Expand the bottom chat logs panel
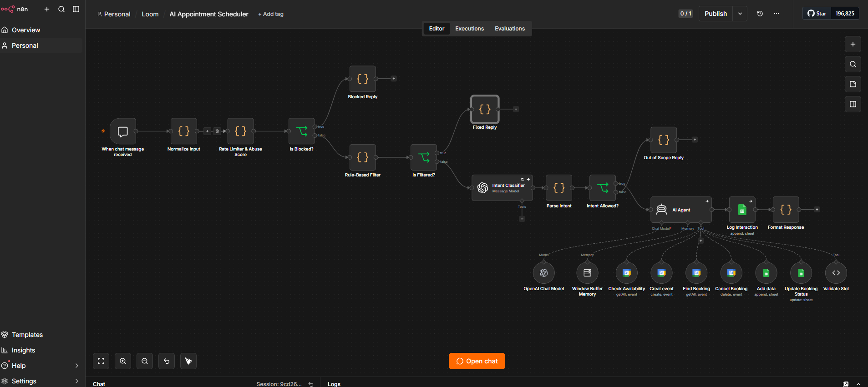The image size is (868, 387). (x=858, y=384)
